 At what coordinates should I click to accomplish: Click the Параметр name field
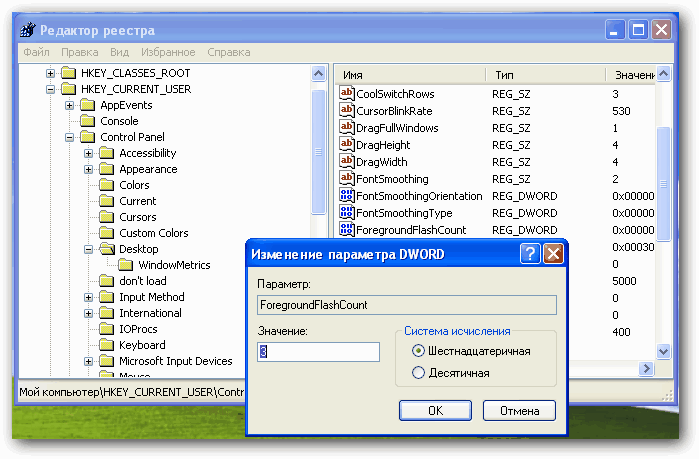click(x=407, y=305)
